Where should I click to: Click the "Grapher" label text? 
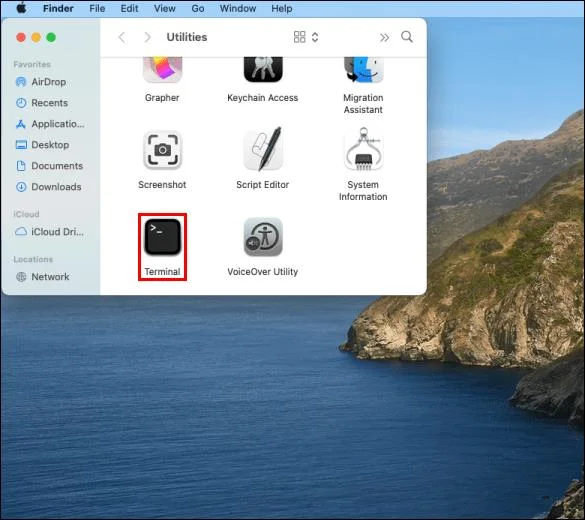pyautogui.click(x=162, y=98)
